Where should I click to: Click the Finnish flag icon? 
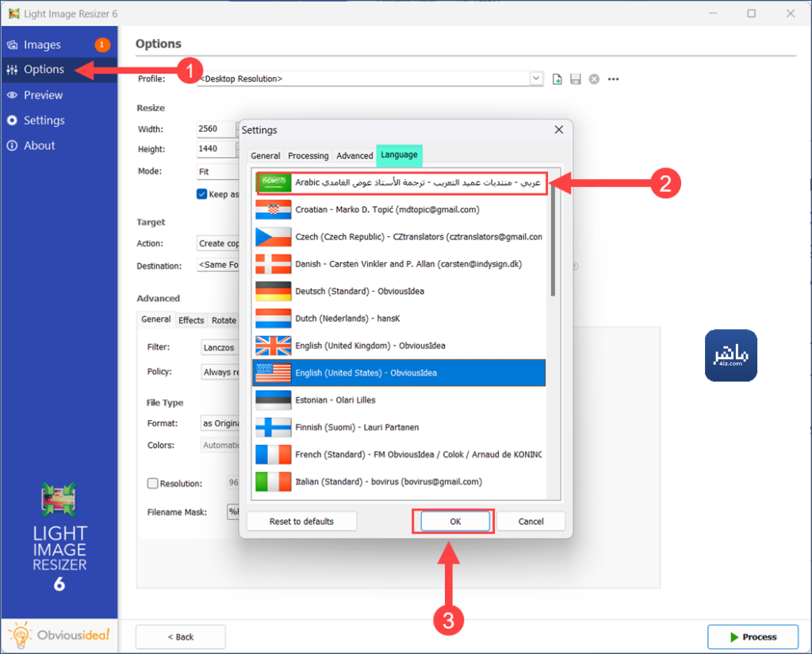tap(274, 427)
